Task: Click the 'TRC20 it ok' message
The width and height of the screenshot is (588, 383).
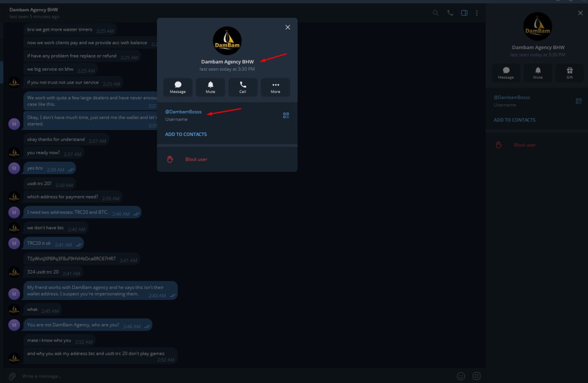Action: (54, 244)
